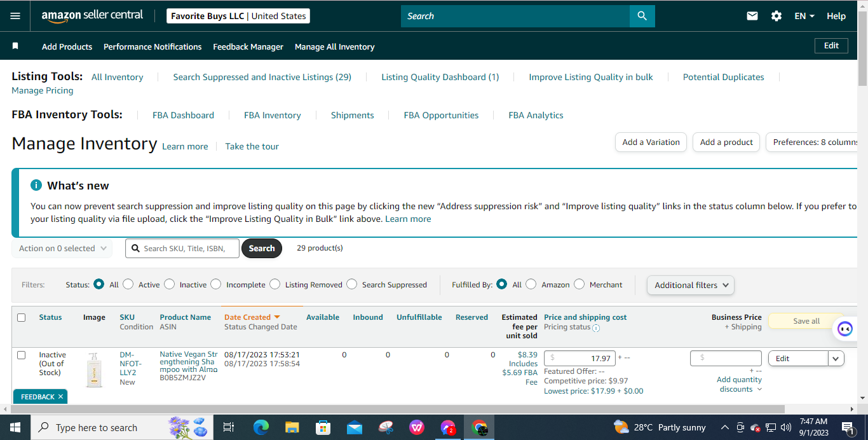Screen dimensions: 868x440
Task: Select the Incomplete status radio button
Action: [216, 284]
